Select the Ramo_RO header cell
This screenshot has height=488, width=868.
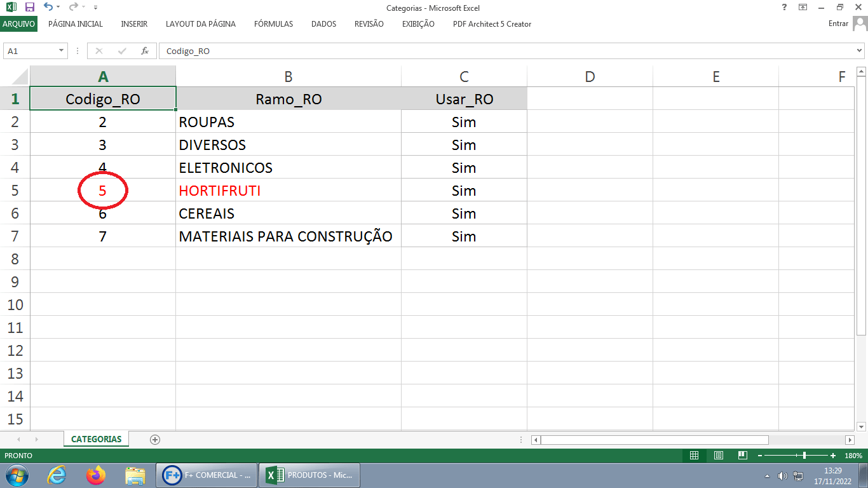(288, 98)
